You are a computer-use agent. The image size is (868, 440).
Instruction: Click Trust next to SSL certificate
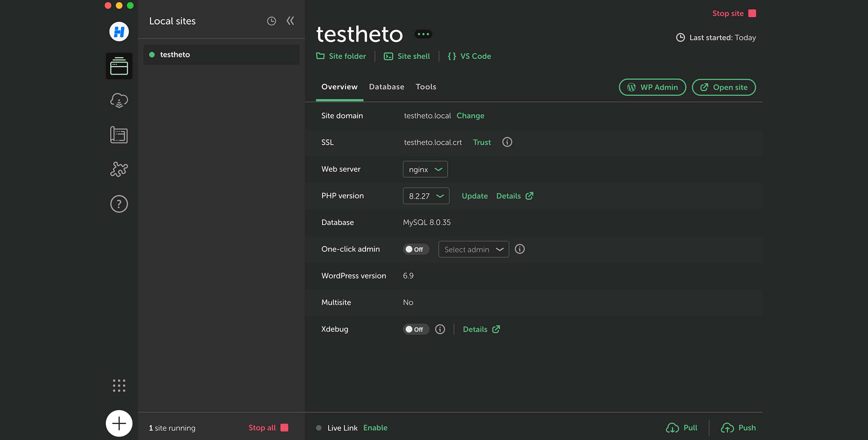pos(482,142)
